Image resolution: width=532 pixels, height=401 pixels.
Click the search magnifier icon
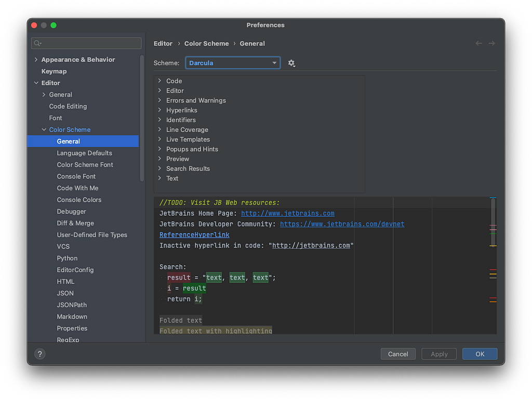pos(37,43)
